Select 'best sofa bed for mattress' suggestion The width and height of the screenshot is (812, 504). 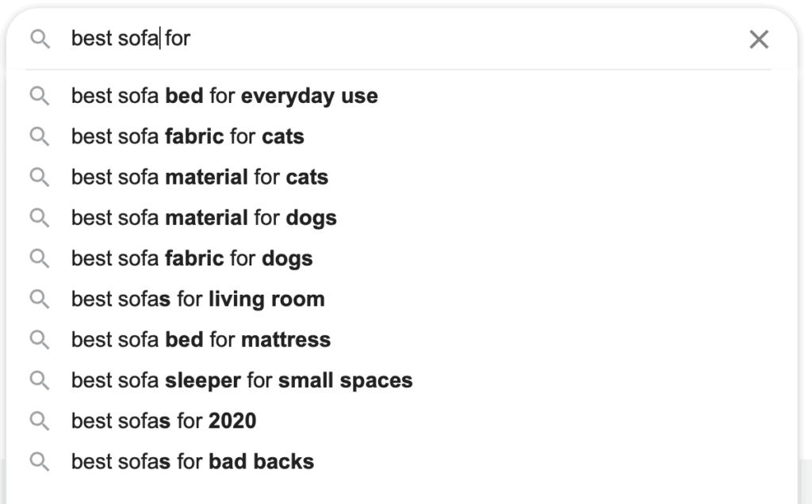[x=201, y=340]
